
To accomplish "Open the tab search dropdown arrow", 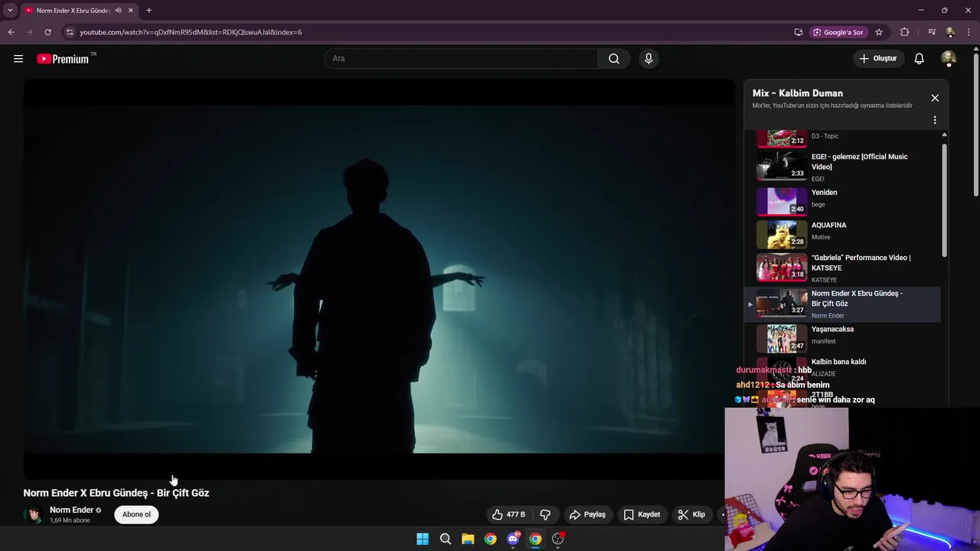I will (10, 11).
